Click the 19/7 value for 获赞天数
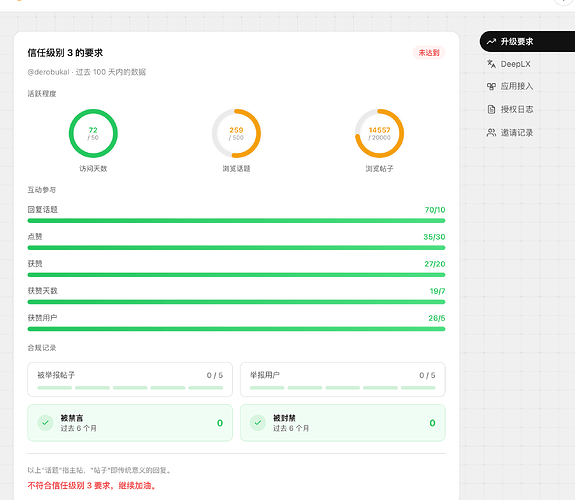The height and width of the screenshot is (500, 575). (x=437, y=291)
